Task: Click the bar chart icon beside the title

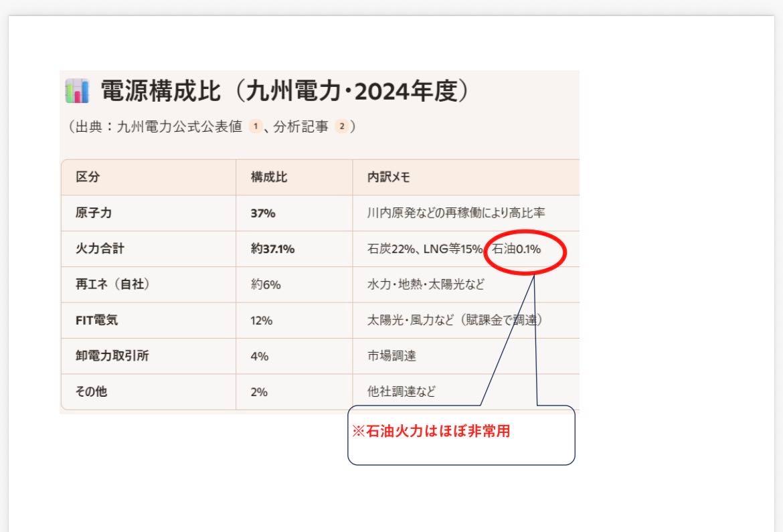Action: (x=76, y=92)
